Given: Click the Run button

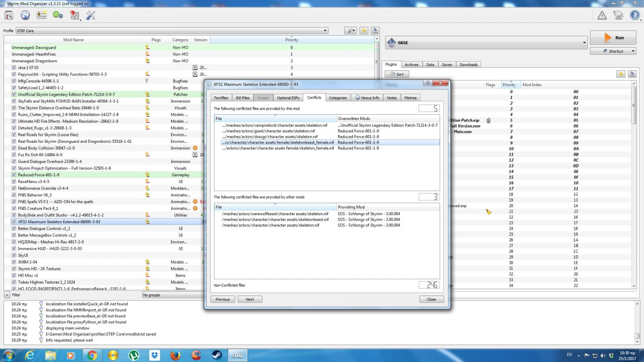Looking at the screenshot, I should tap(613, 38).
